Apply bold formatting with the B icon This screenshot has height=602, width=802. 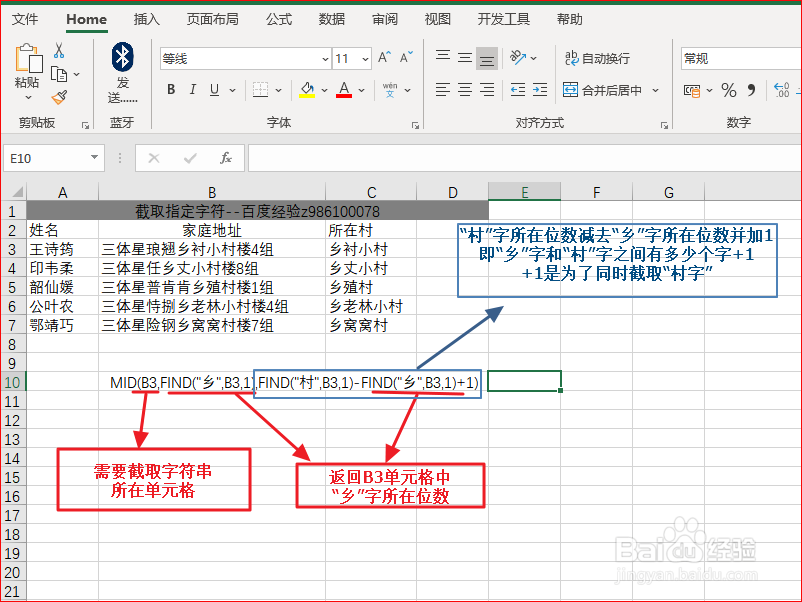171,89
